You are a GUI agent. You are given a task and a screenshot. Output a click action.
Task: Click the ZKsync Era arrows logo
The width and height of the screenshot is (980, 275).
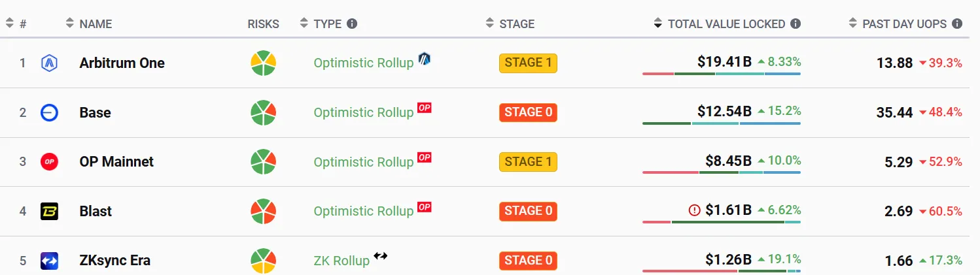point(50,261)
